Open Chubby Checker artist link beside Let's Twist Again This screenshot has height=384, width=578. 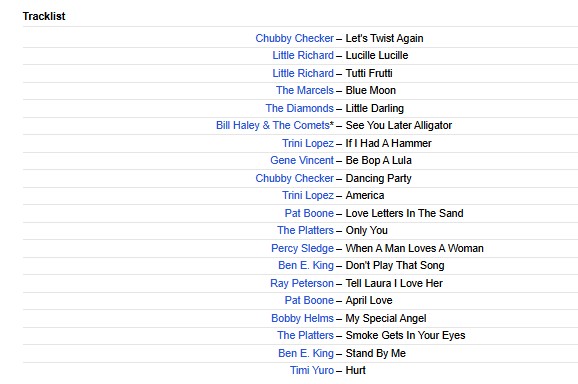point(295,38)
